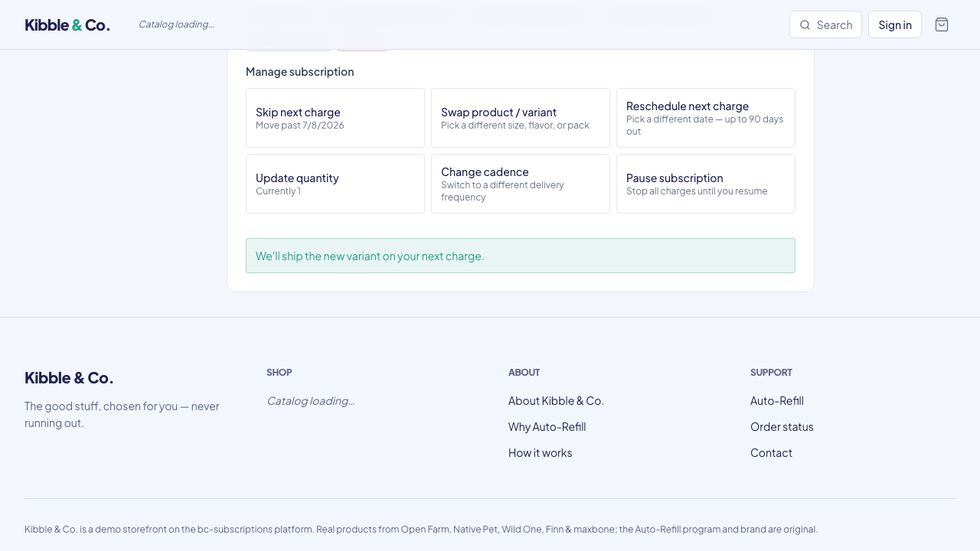Visit Why Auto-Refill footer link
The image size is (980, 551).
[x=547, y=427]
